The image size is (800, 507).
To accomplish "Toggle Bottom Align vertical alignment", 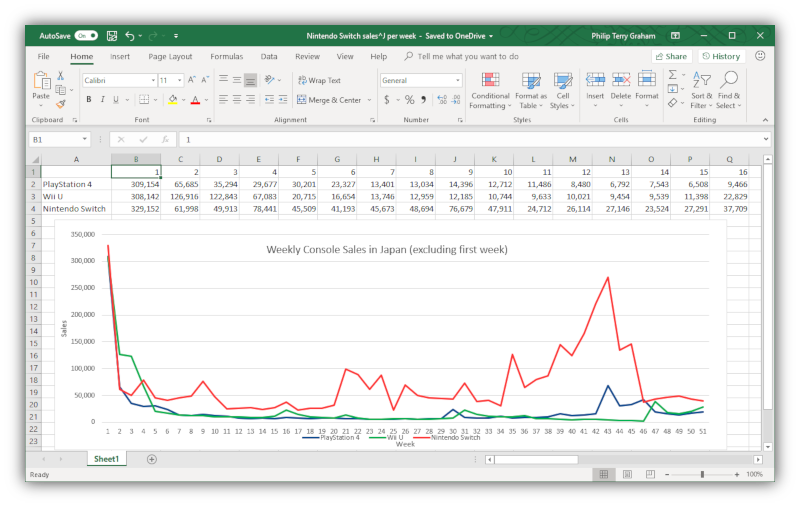I will tap(250, 80).
